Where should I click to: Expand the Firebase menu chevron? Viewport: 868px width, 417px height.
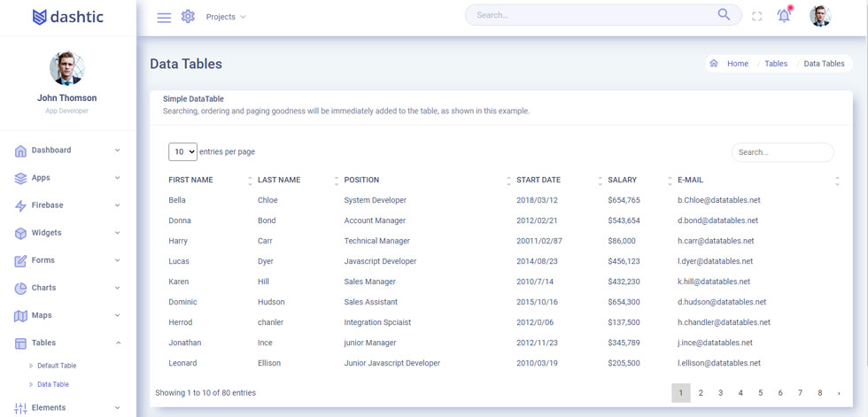click(x=117, y=205)
